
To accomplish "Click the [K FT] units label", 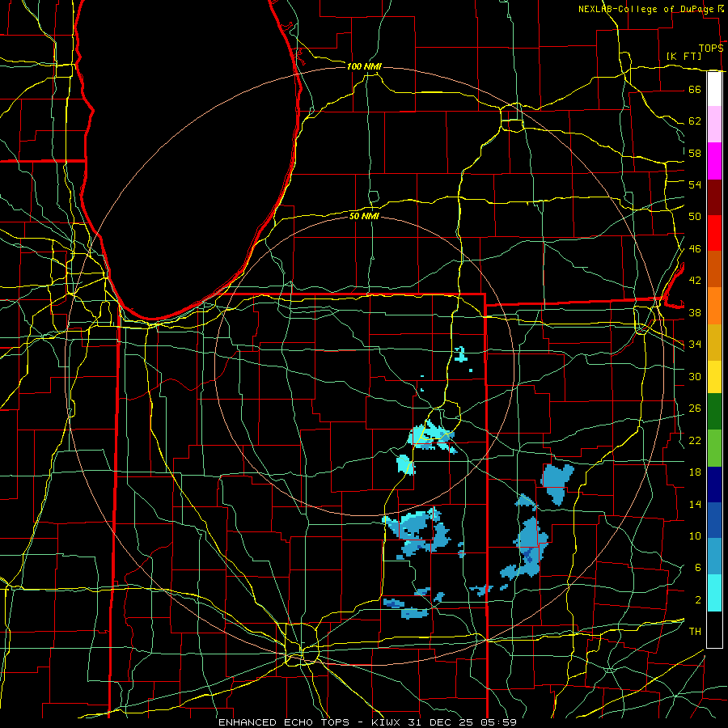I will click(x=684, y=57).
